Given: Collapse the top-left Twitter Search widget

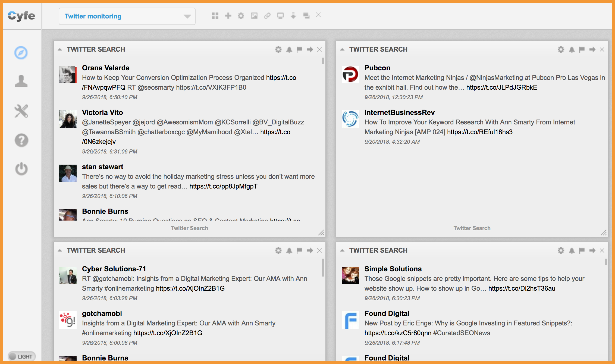Looking at the screenshot, I should tap(60, 50).
